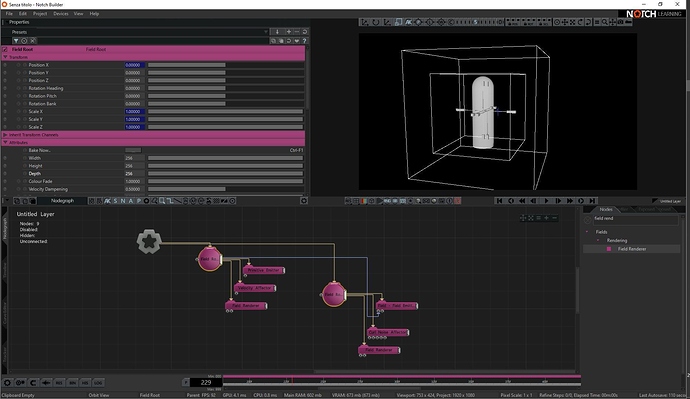
Task: Click the magnifier icon in nodegraph toolbar
Action: coord(162,201)
